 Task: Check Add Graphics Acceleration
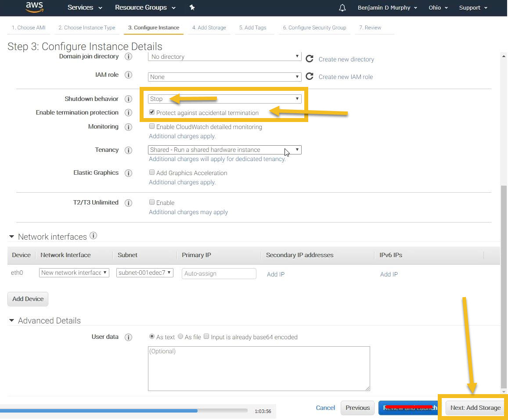tap(151, 172)
